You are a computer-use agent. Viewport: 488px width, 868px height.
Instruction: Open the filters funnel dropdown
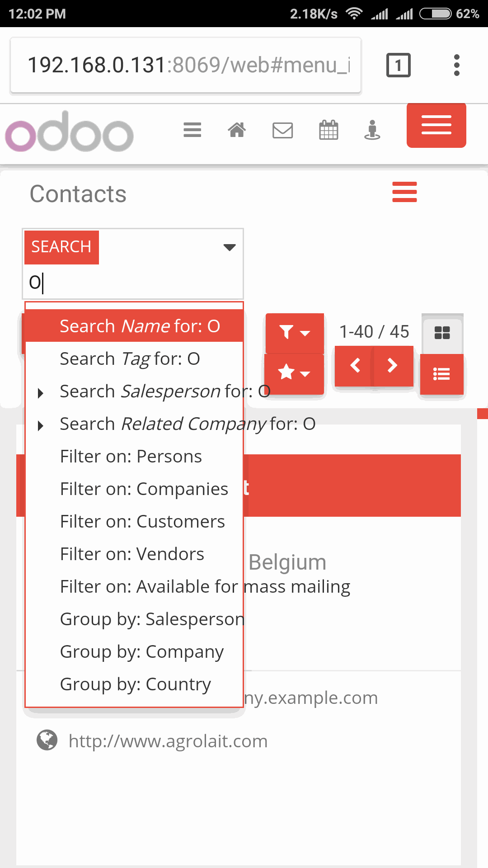pyautogui.click(x=295, y=333)
